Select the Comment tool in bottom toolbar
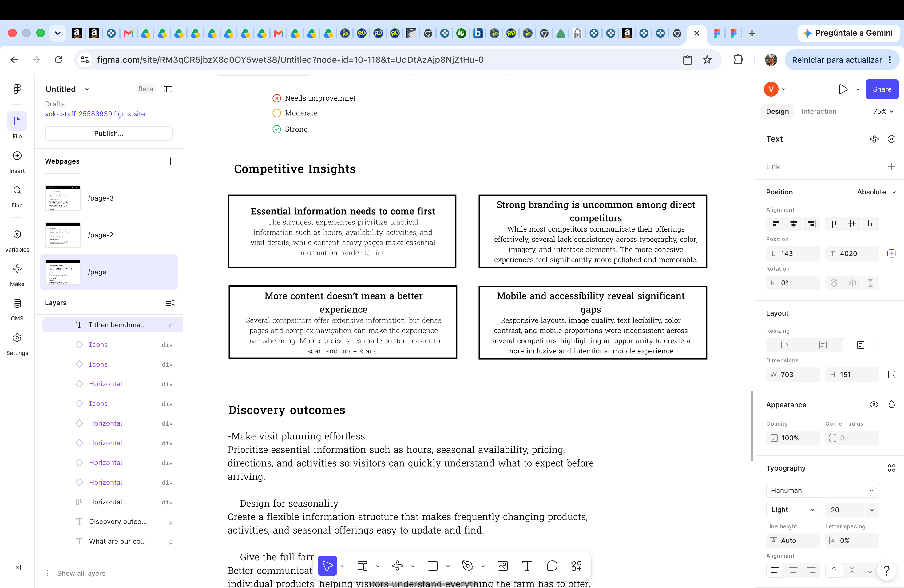904x588 pixels. click(x=552, y=566)
